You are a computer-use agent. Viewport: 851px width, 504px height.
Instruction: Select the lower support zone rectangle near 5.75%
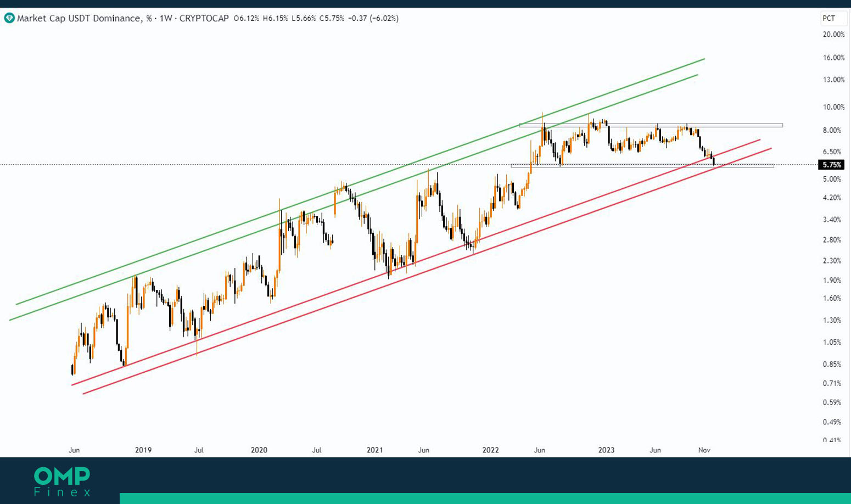(x=642, y=165)
